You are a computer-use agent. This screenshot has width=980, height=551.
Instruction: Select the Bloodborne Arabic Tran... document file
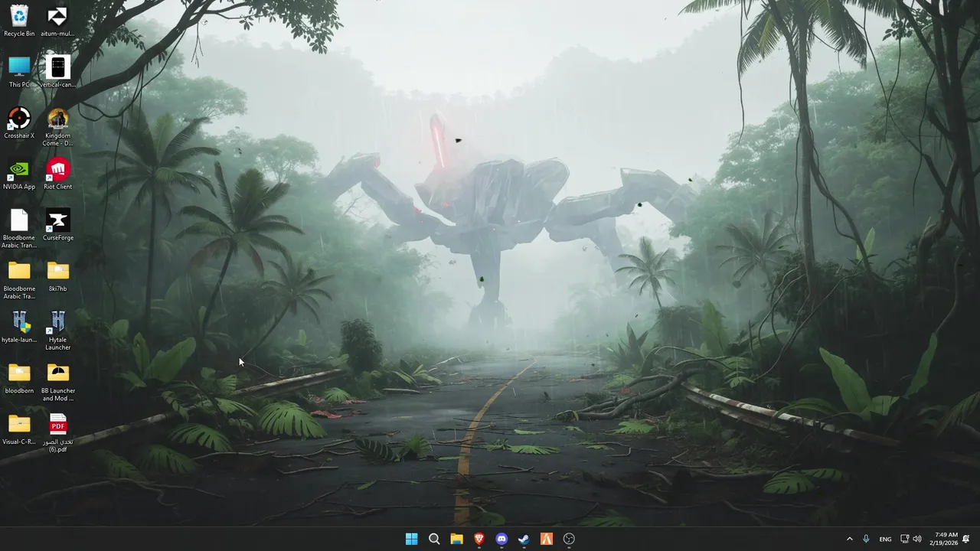click(x=19, y=229)
